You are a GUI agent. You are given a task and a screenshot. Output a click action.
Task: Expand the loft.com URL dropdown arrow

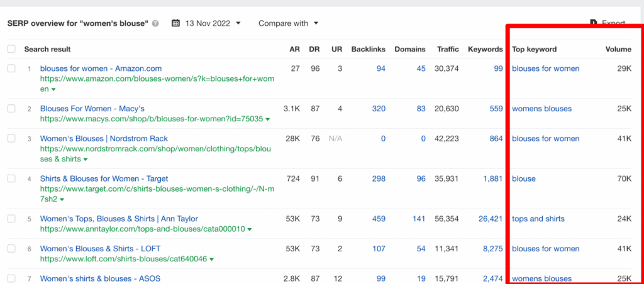211,259
